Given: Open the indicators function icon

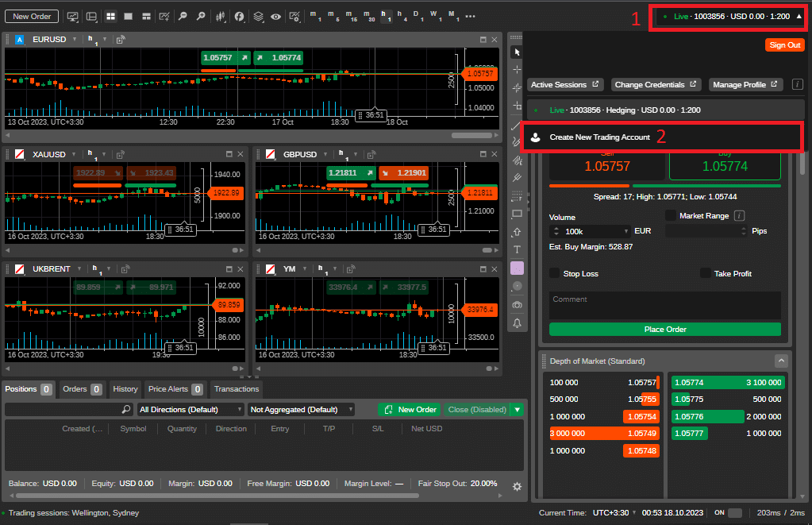Looking at the screenshot, I should pyautogui.click(x=239, y=17).
